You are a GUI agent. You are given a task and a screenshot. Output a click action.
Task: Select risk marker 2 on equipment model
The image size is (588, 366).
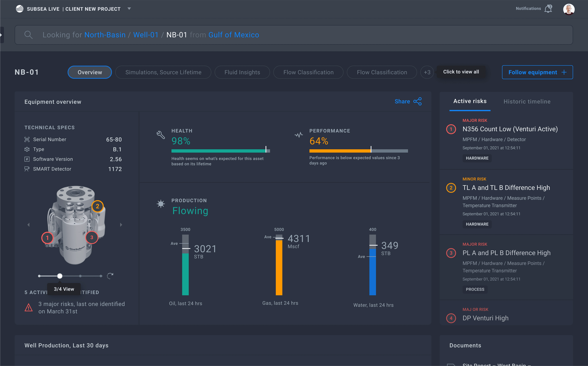[x=97, y=206]
